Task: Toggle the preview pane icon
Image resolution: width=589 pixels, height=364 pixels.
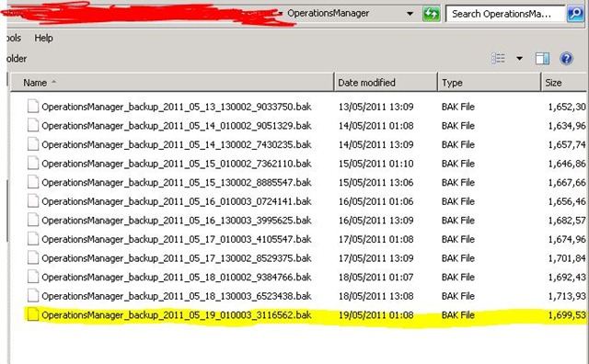Action: click(x=542, y=59)
